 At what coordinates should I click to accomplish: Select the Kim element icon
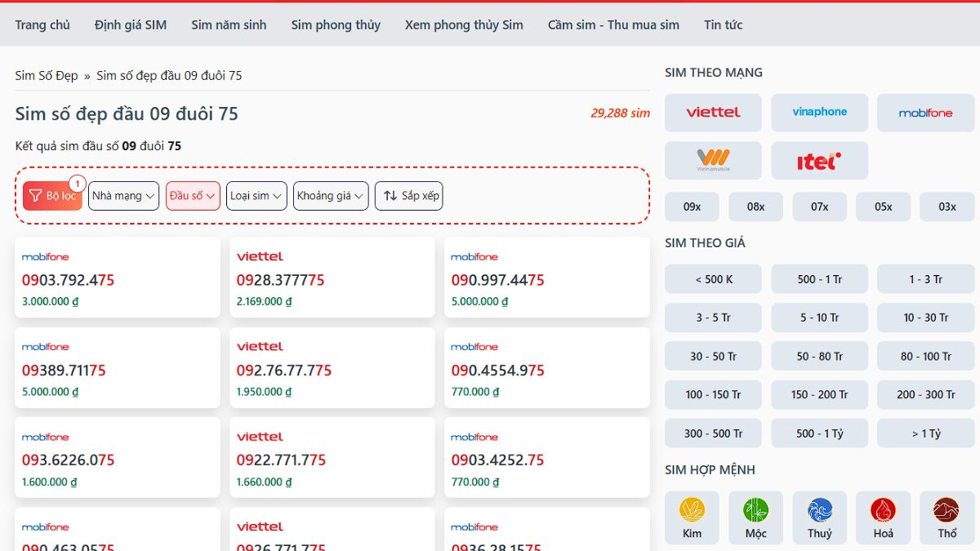point(692,511)
